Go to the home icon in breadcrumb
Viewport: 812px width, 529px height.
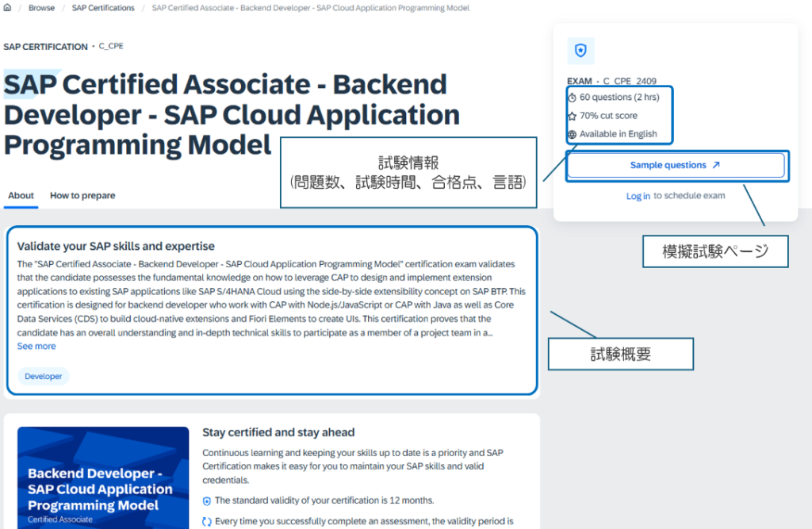coord(7,8)
